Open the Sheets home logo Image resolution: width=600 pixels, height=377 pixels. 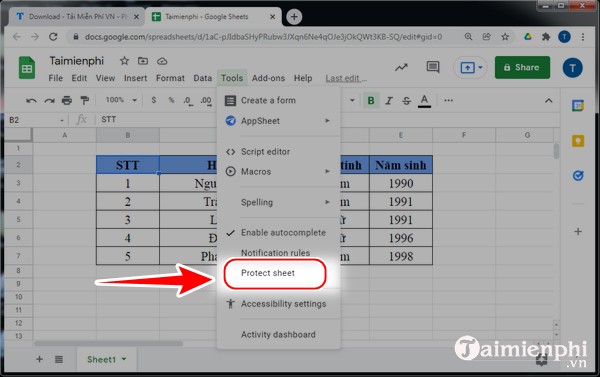27,68
